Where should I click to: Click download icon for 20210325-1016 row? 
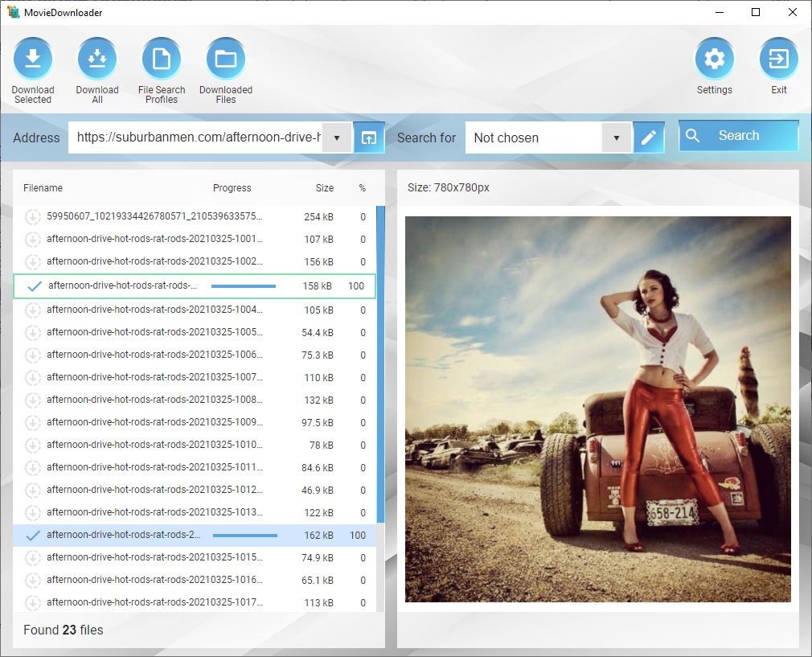pyautogui.click(x=33, y=581)
